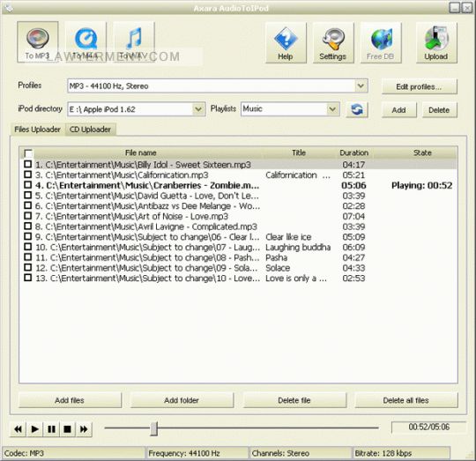Open Help with the question mark icon
The width and height of the screenshot is (476, 461).
[x=286, y=43]
